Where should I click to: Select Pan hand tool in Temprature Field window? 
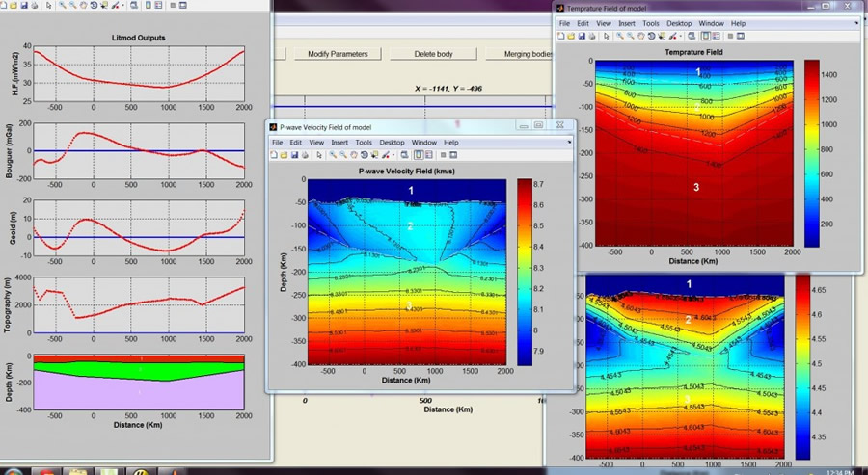641,36
